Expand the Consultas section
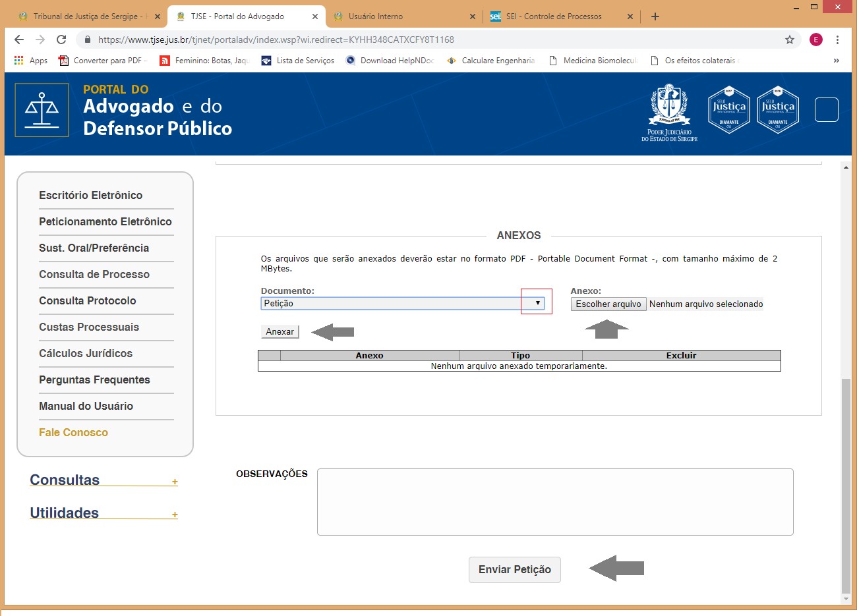The image size is (857, 616). pos(175,482)
